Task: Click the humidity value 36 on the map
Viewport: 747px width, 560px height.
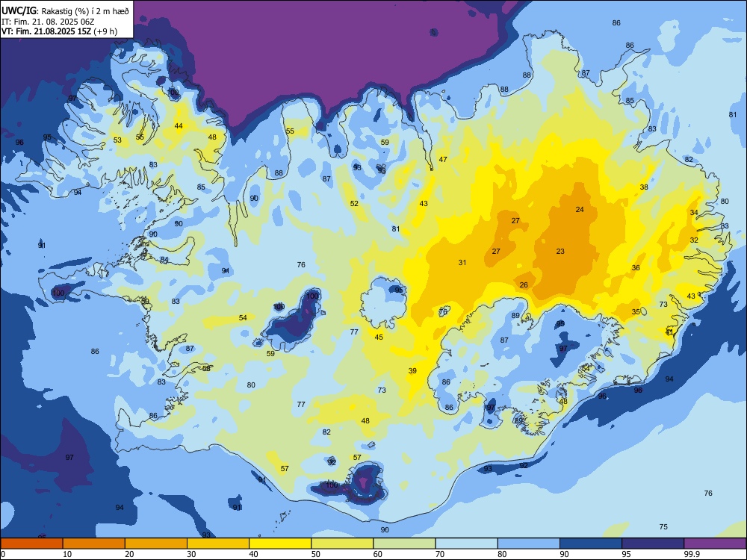Action: (x=636, y=267)
